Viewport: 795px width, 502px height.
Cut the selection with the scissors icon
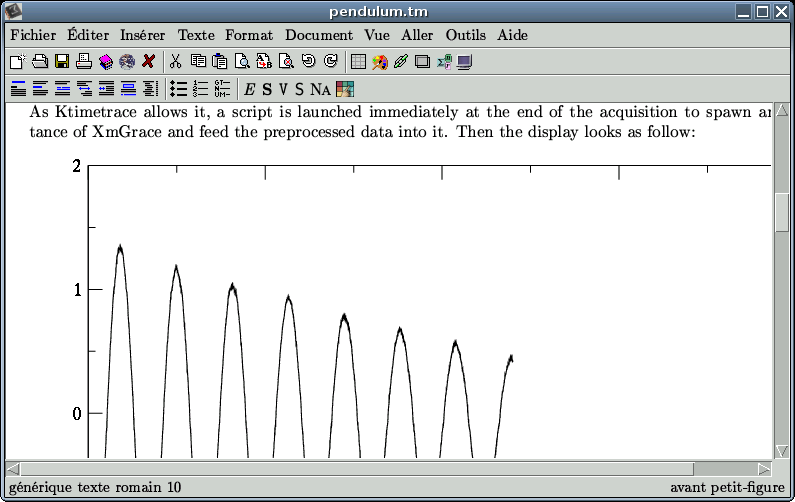(176, 62)
